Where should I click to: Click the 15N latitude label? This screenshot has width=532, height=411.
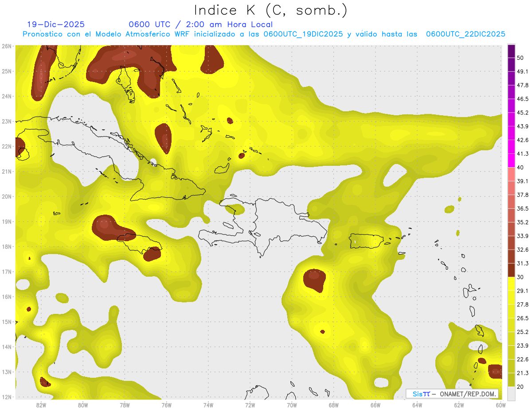(x=6, y=322)
